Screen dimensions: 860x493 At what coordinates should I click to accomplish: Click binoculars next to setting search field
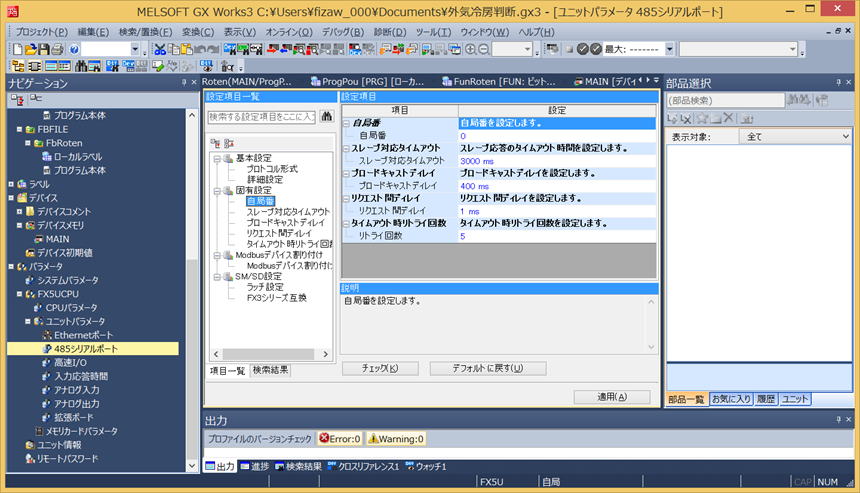pos(327,116)
